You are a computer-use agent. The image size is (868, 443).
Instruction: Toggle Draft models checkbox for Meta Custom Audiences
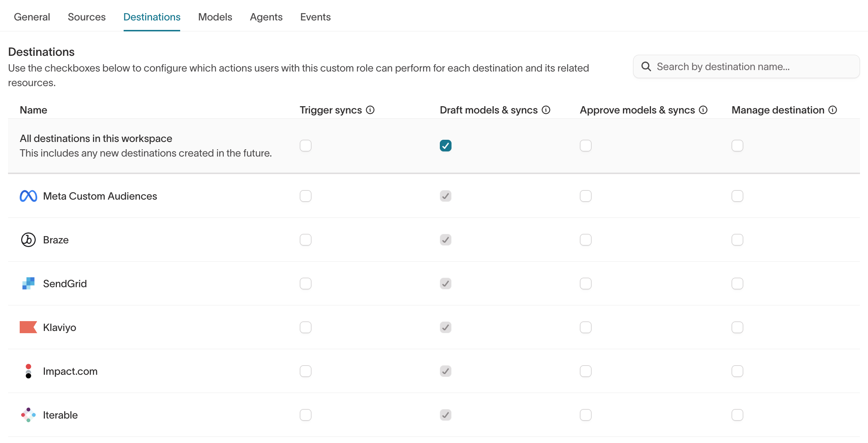tap(446, 196)
